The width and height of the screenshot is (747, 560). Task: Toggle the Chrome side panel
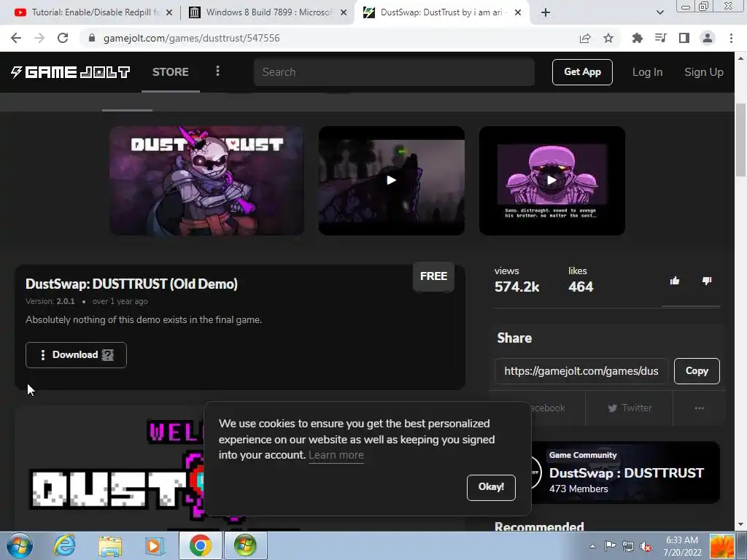(684, 38)
